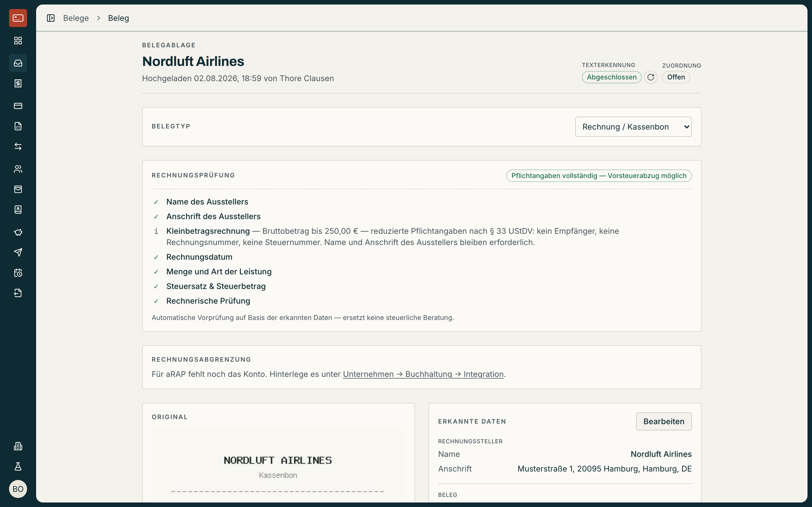Click the Abgeschlossen text recognition badge
The height and width of the screenshot is (507, 812).
611,77
